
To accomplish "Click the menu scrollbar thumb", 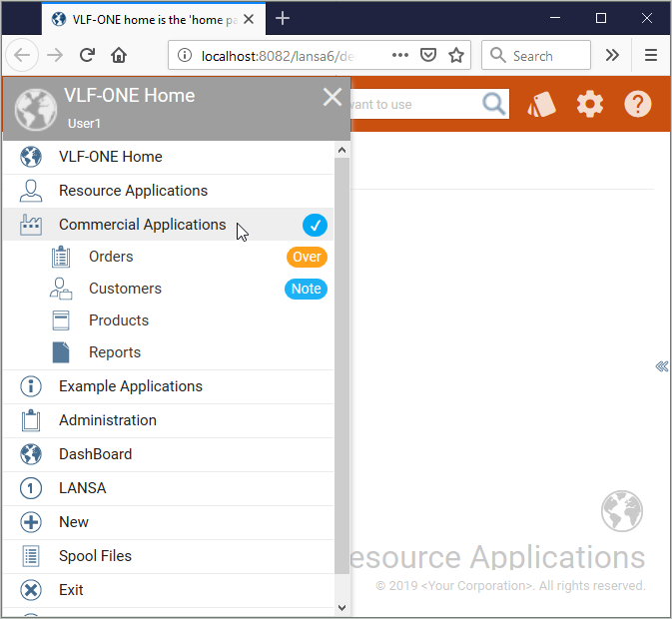I will [342, 365].
